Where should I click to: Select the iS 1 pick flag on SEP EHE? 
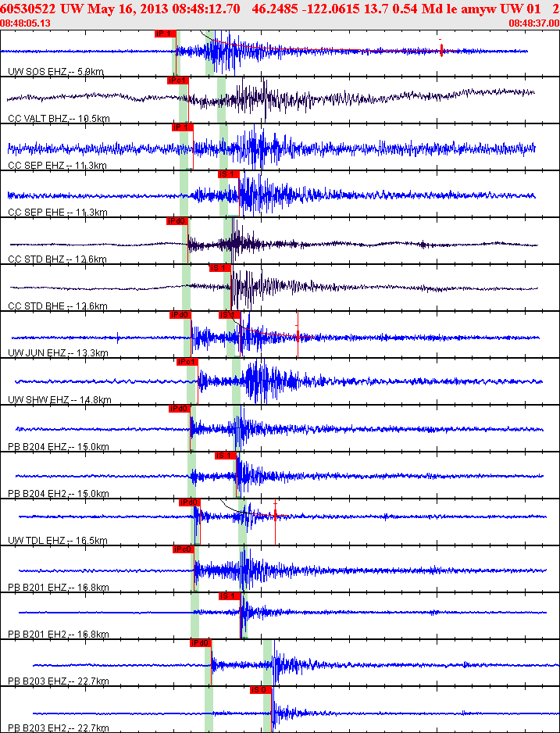[x=228, y=174]
